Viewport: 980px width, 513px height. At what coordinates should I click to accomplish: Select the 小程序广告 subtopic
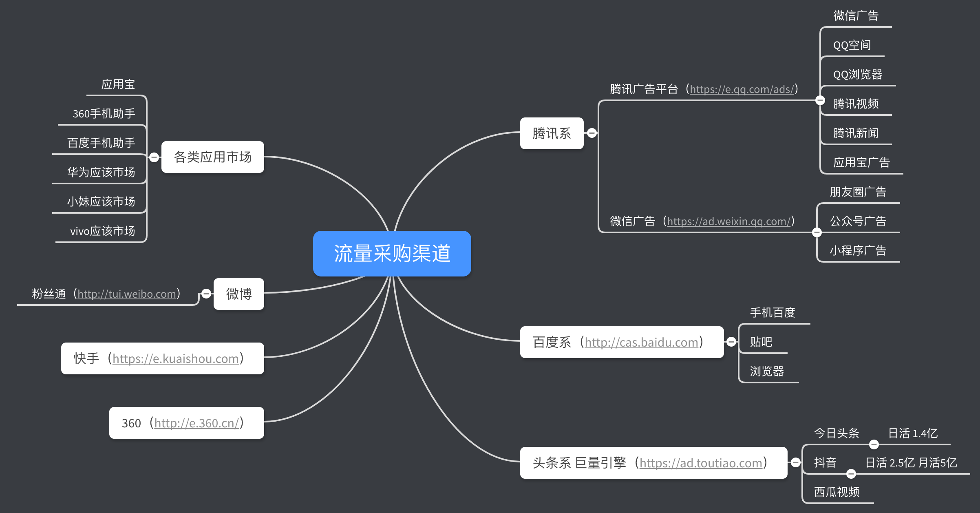coord(859,251)
